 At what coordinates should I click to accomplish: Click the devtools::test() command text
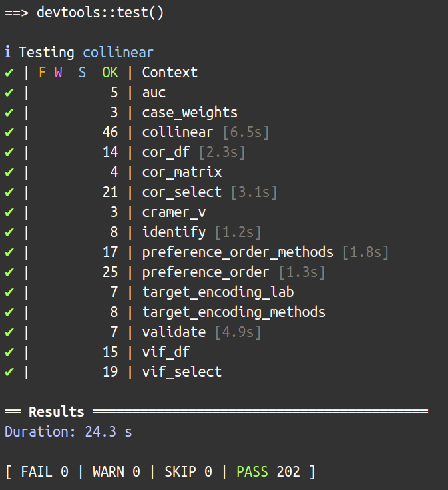tap(101, 13)
